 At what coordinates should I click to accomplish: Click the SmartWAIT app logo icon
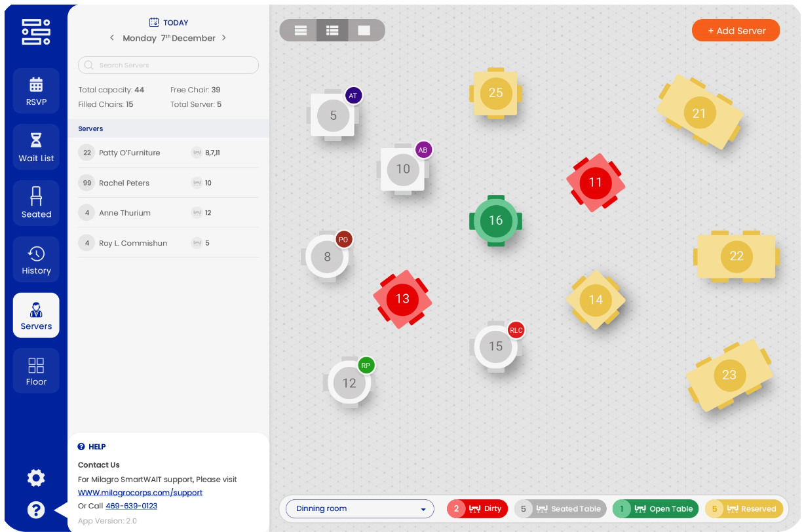(x=36, y=31)
